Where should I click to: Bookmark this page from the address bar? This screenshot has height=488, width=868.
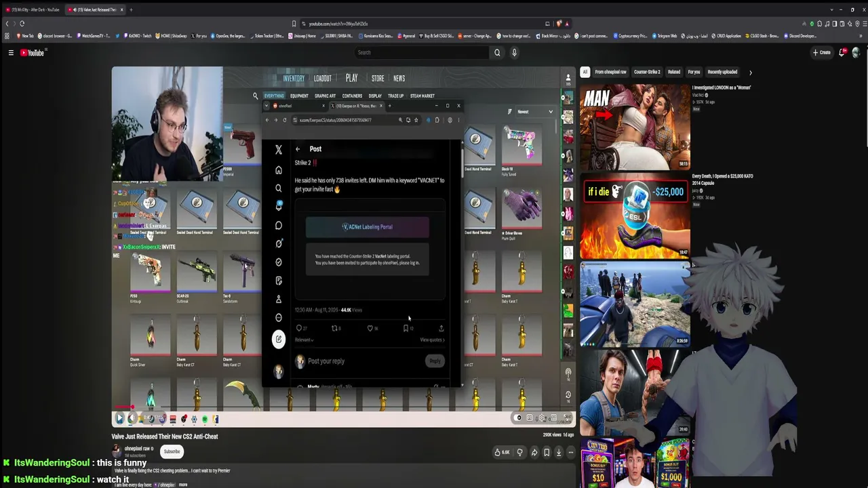[294, 24]
